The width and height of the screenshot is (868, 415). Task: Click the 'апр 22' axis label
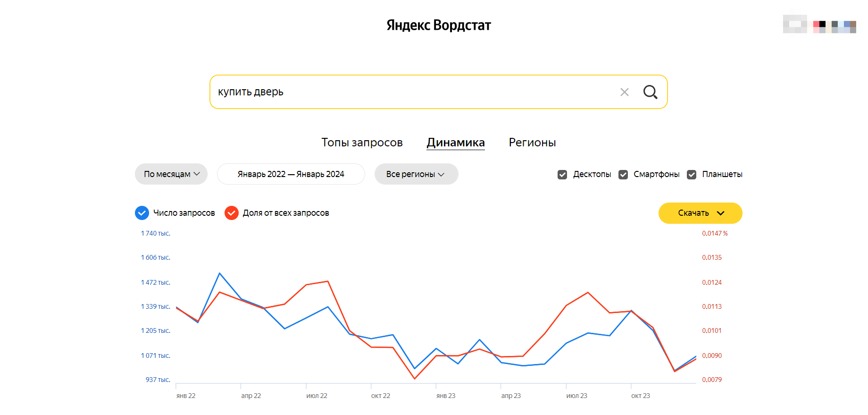point(251,396)
